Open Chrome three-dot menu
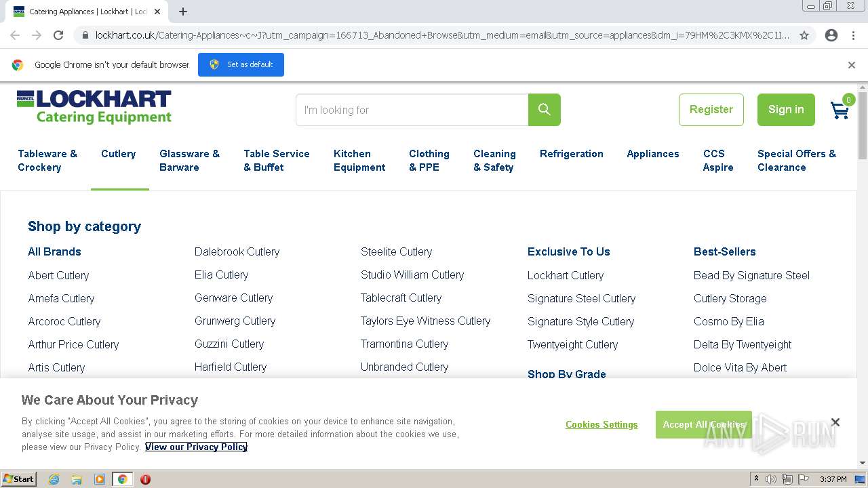Screen dimensions: 868x488 tap(853, 35)
